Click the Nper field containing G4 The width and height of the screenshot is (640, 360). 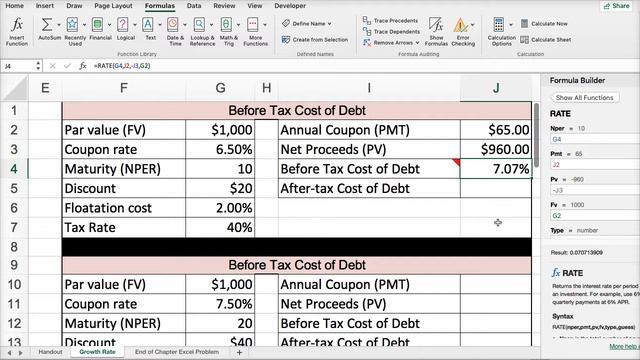(x=595, y=139)
